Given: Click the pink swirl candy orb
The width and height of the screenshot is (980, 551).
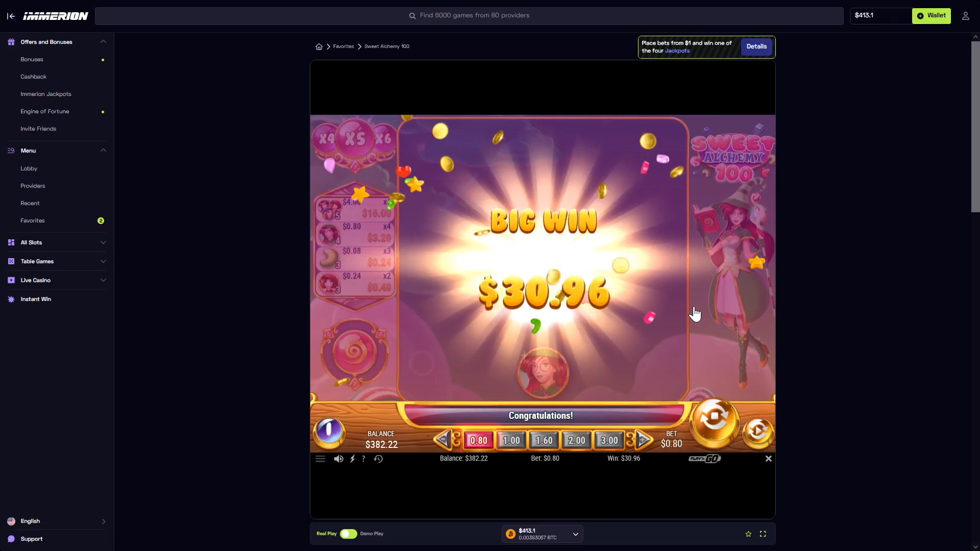Looking at the screenshot, I should 354,351.
